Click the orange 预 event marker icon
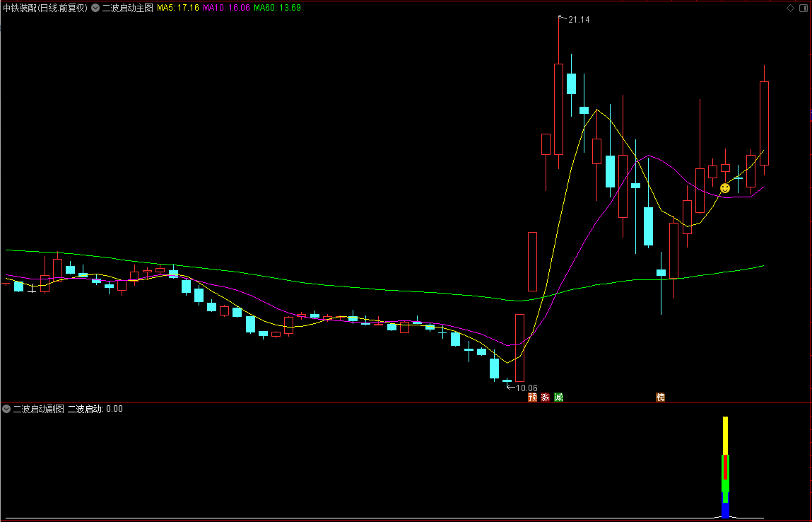812x522 pixels. [532, 397]
